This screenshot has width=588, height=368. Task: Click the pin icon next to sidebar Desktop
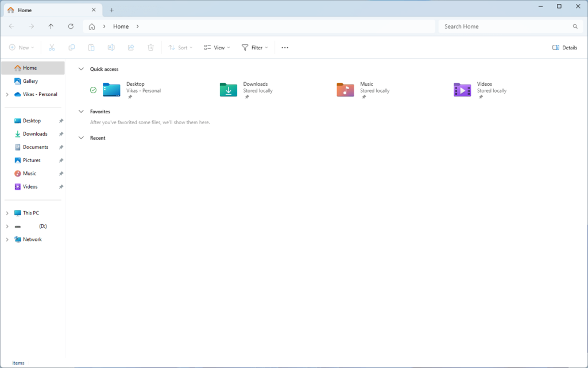tap(61, 121)
